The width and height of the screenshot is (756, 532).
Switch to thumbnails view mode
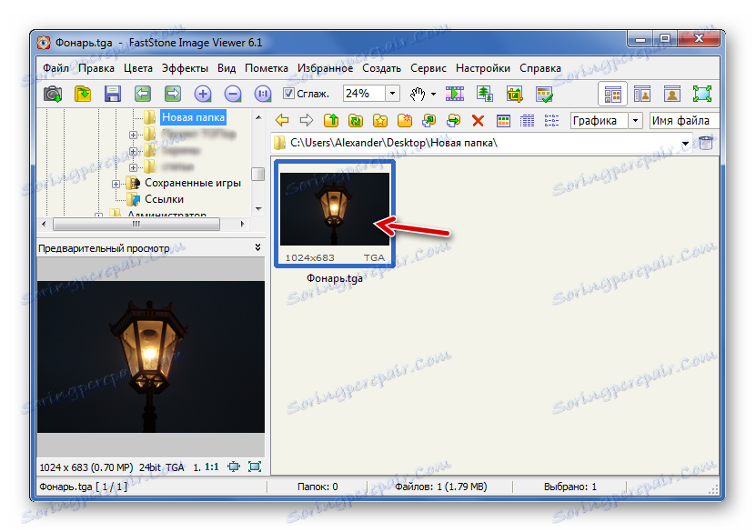click(503, 120)
